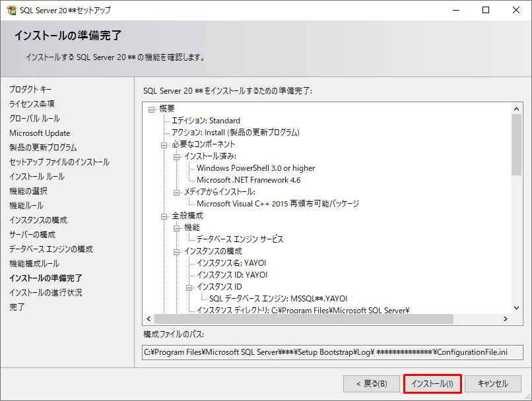
Task: Select Windows PowerShell 3.0 or higher row
Action: pos(255,168)
